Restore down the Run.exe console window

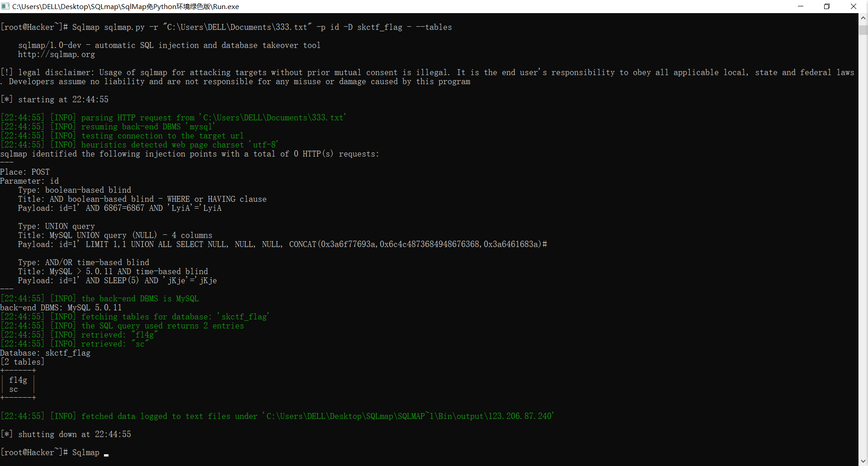click(827, 6)
